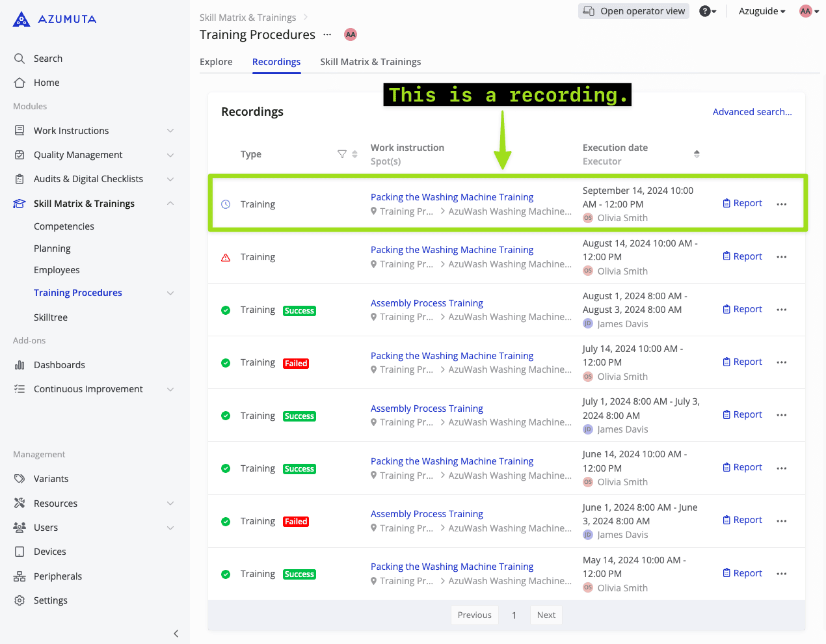This screenshot has height=644, width=826.
Task: Select the Skill Matrix & Trainings tab
Action: click(x=370, y=62)
